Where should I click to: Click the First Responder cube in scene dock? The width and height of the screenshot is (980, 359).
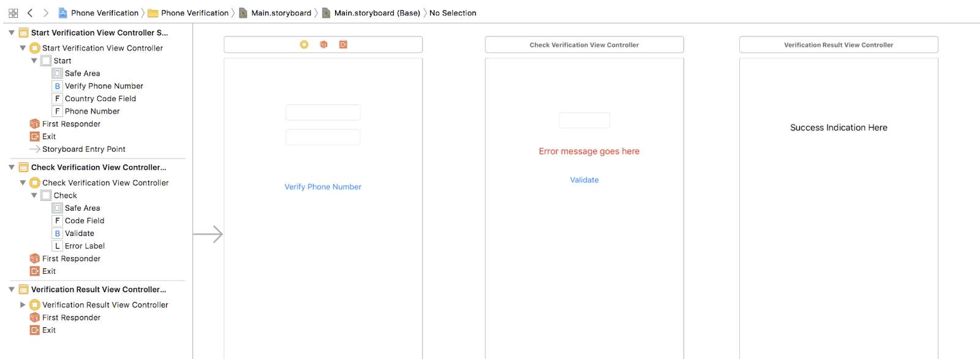[324, 45]
